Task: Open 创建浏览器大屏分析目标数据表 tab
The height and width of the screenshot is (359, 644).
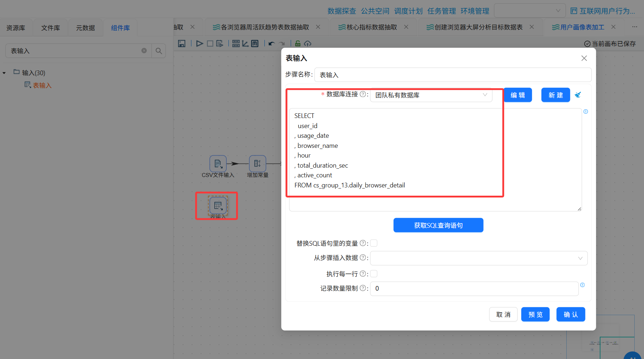Action: [475, 27]
